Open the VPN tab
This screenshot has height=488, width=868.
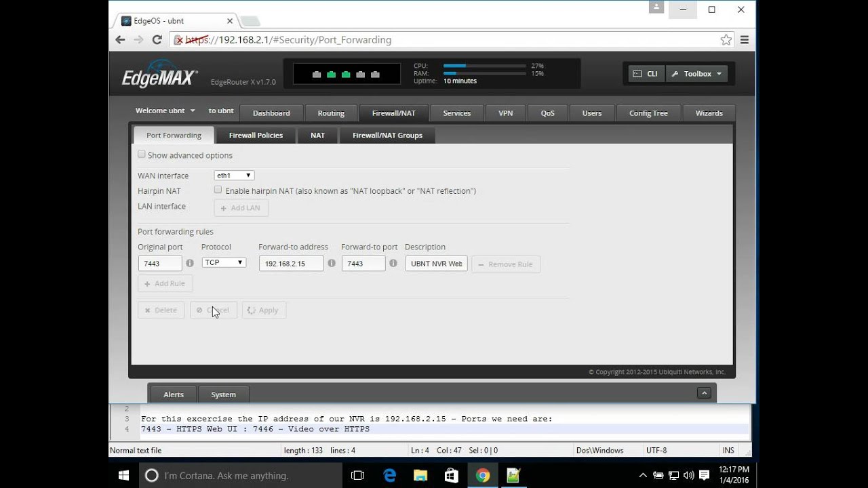tap(506, 113)
